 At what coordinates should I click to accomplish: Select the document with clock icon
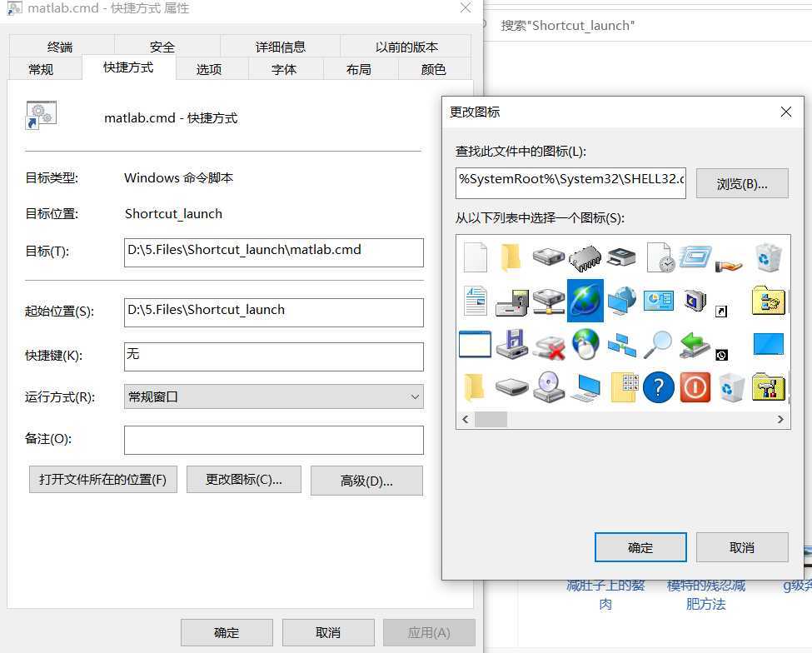pyautogui.click(x=660, y=257)
